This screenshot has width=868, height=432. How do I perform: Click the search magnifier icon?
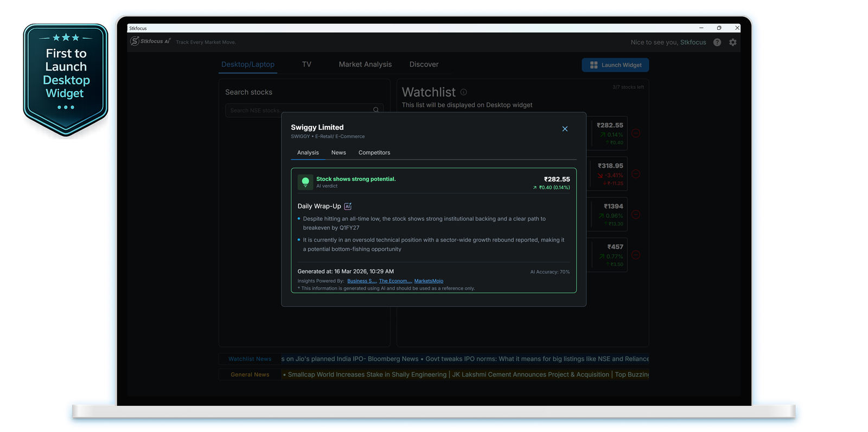pyautogui.click(x=376, y=110)
